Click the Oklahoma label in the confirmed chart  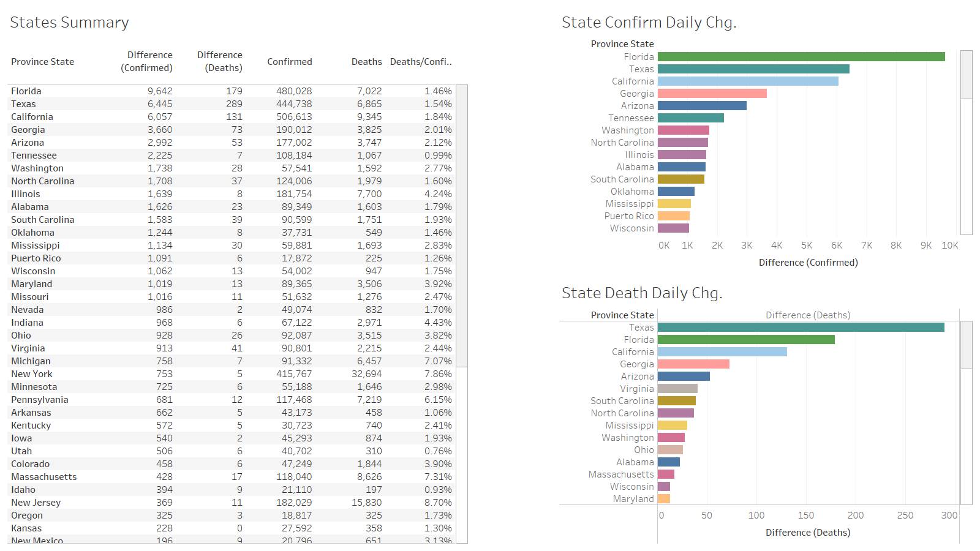click(x=632, y=192)
